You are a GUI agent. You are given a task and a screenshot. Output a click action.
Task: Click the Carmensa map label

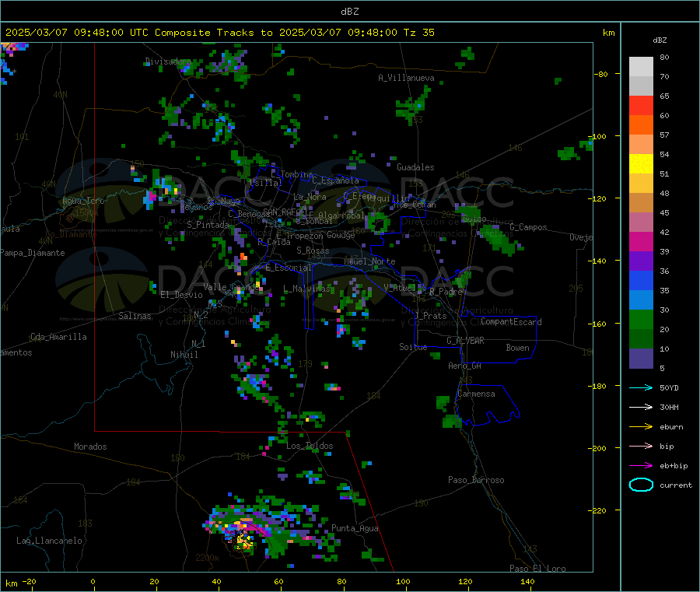coord(476,394)
